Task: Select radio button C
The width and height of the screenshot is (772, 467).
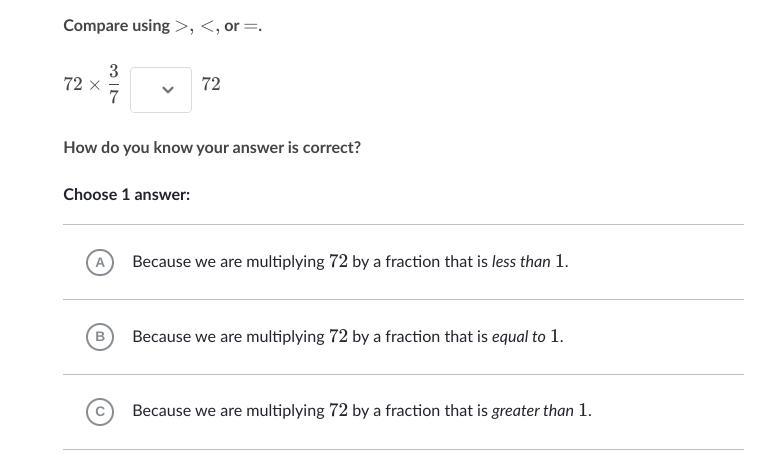Action: (x=99, y=411)
